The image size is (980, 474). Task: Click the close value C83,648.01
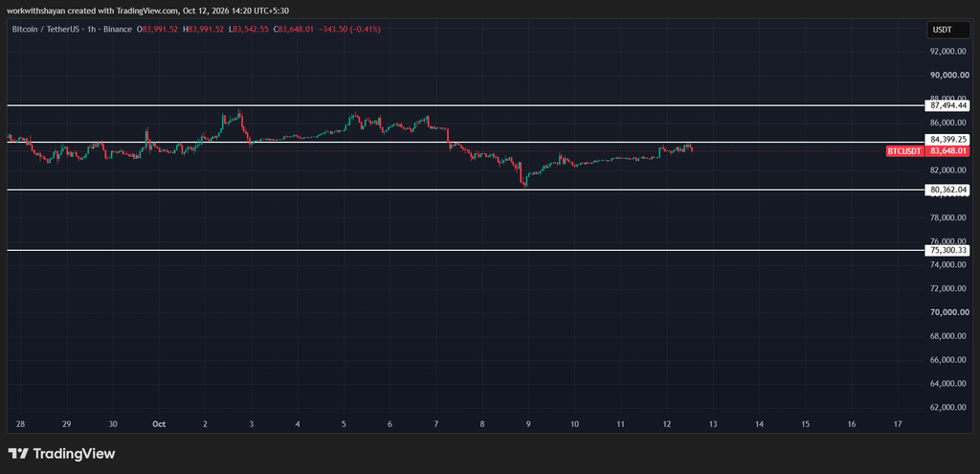[x=294, y=30]
